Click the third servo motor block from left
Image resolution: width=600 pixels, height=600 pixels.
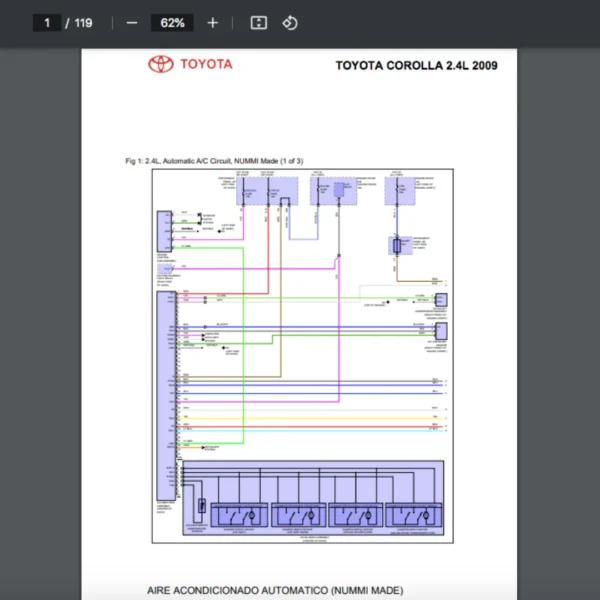pyautogui.click(x=355, y=515)
